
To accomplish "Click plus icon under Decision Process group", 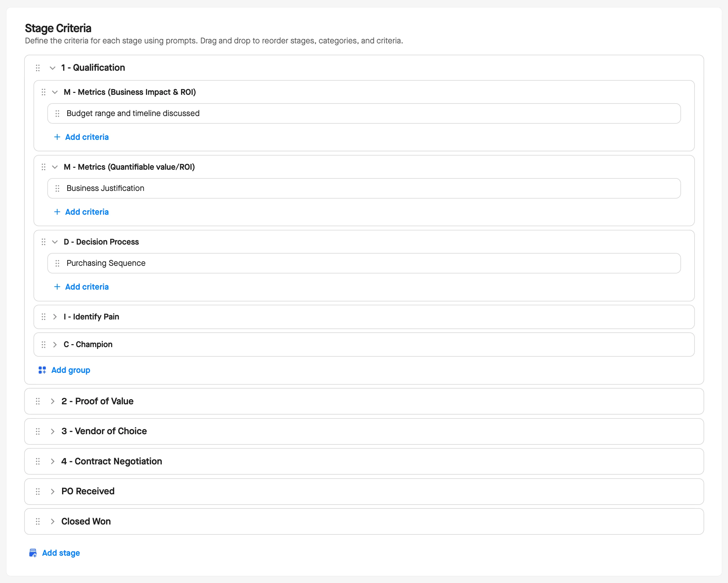I will (57, 287).
